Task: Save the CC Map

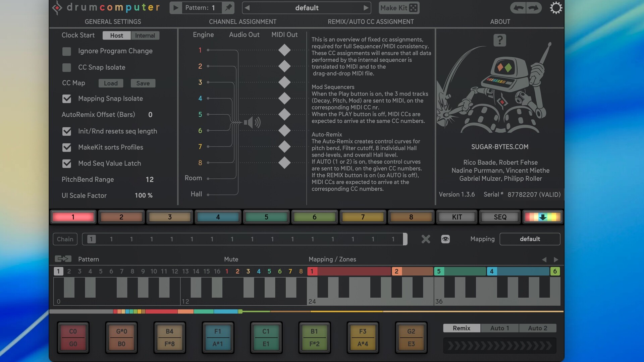Action: pos(143,83)
